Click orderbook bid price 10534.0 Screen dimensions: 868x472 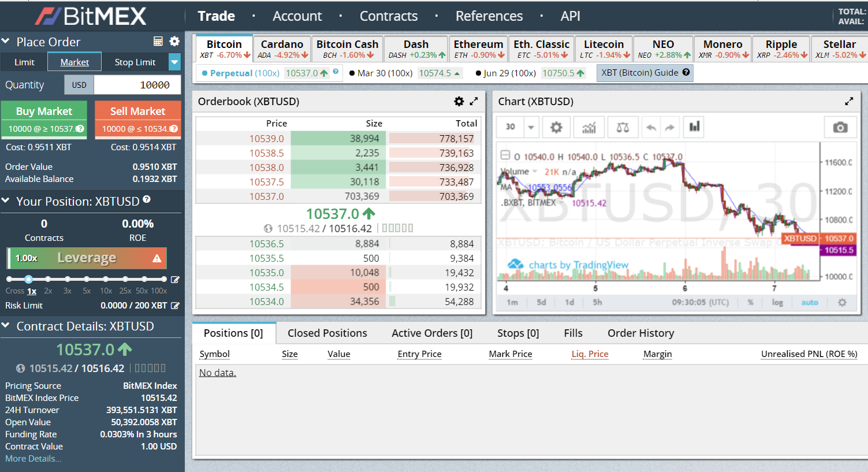pos(267,302)
